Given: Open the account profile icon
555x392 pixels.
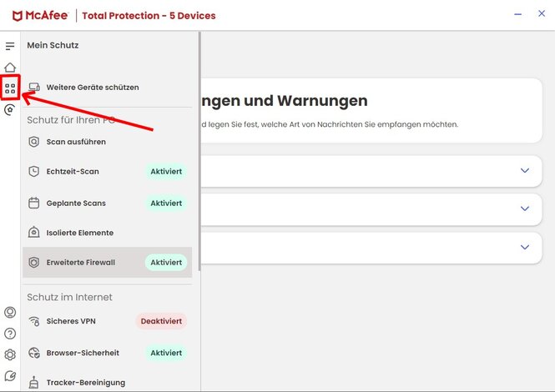Looking at the screenshot, I should (10, 313).
